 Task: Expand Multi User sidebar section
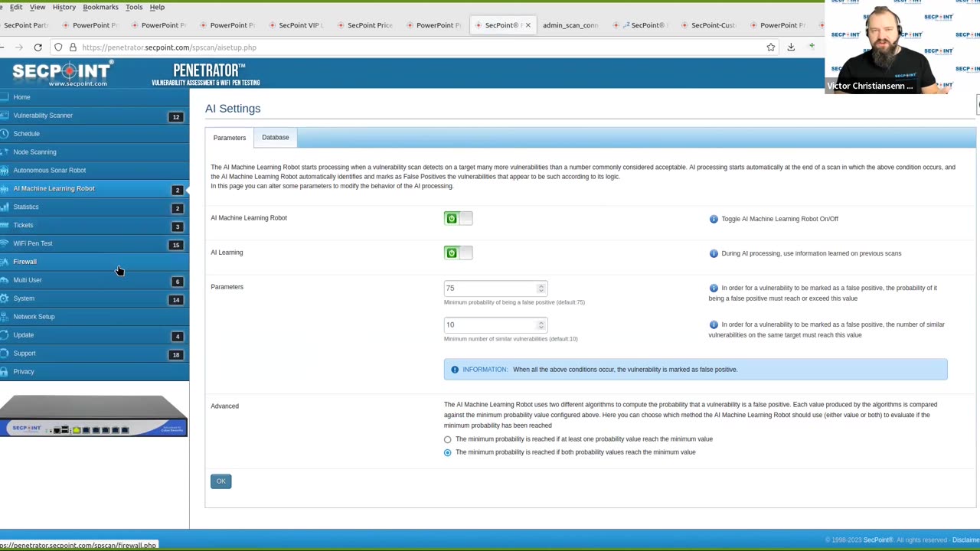pos(94,281)
